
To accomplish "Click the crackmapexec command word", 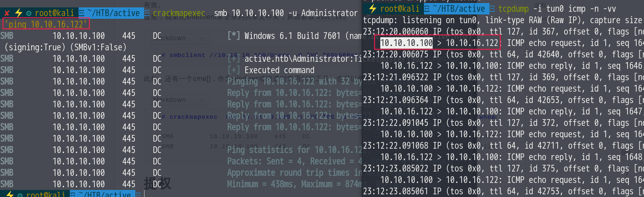I will 179,13.
